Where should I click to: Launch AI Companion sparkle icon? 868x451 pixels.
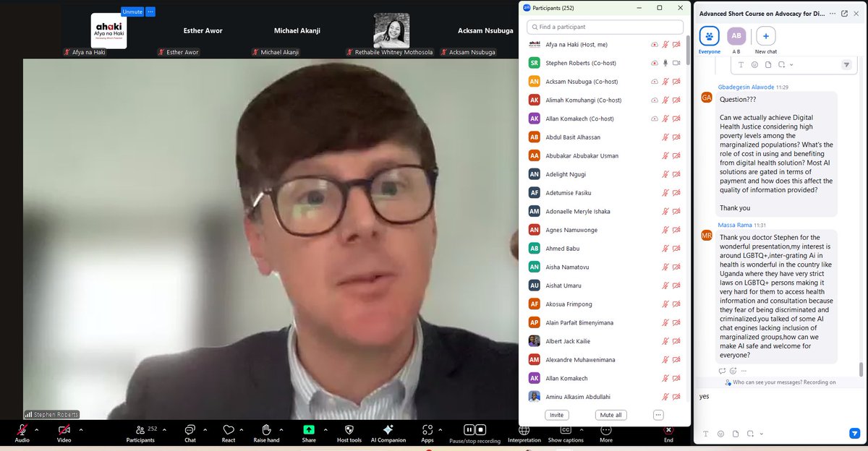coord(388,429)
